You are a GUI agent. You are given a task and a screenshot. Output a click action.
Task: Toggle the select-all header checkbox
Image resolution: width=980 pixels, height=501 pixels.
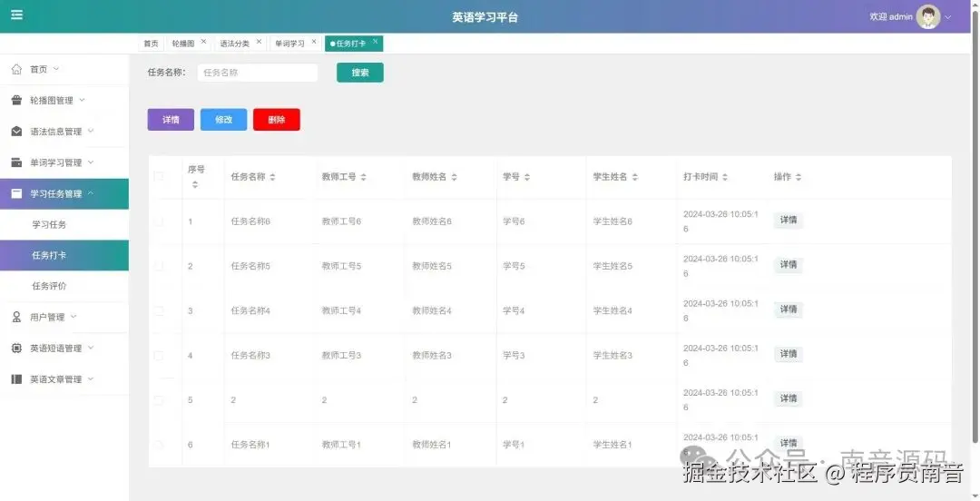(159, 177)
